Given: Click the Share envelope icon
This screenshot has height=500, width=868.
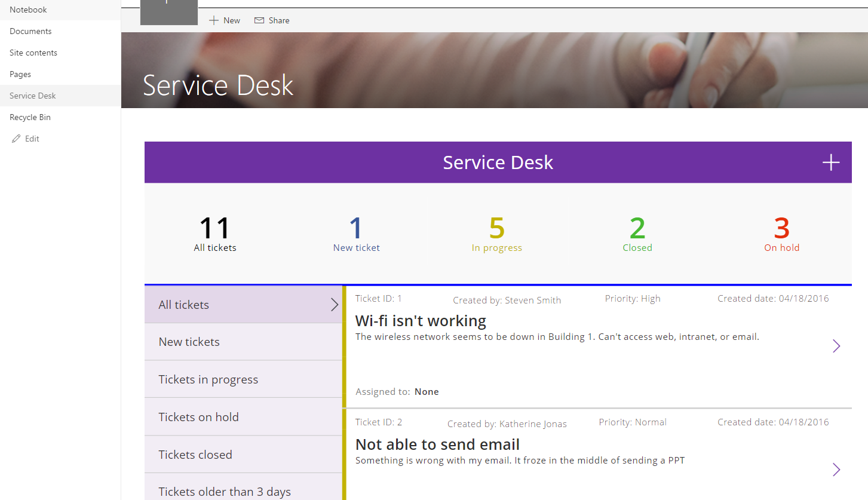Looking at the screenshot, I should 259,20.
